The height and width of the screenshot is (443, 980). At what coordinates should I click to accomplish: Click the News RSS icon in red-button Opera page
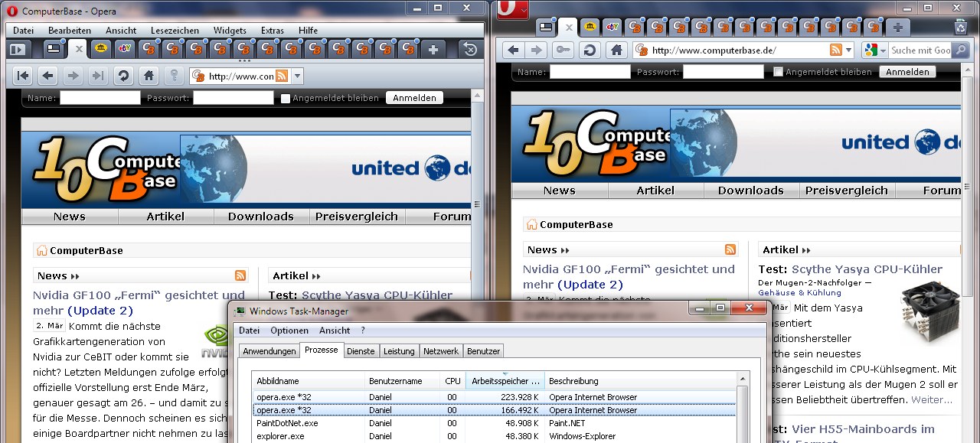(x=730, y=249)
